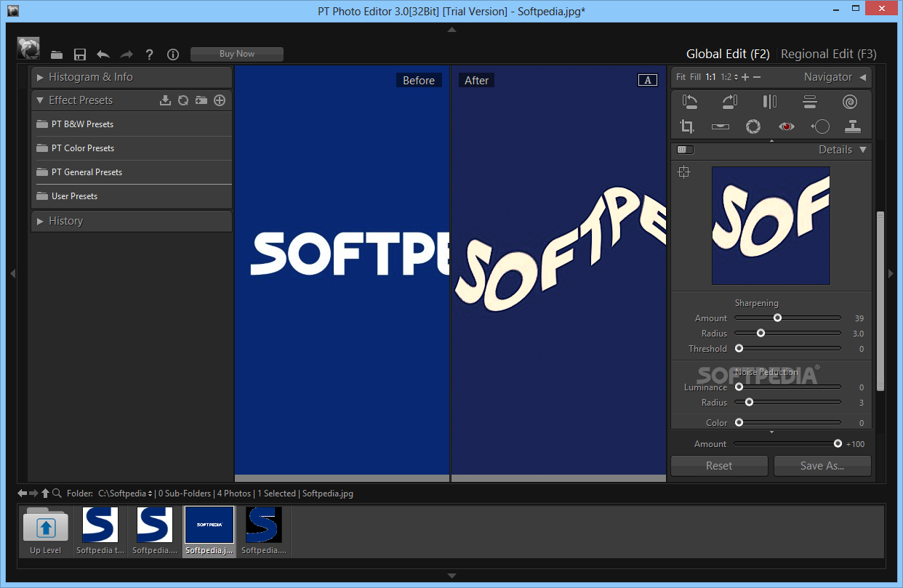This screenshot has height=588, width=903.
Task: Select the selected Softpedia.jpg thumbnail in the filmstrip
Action: pos(209,531)
